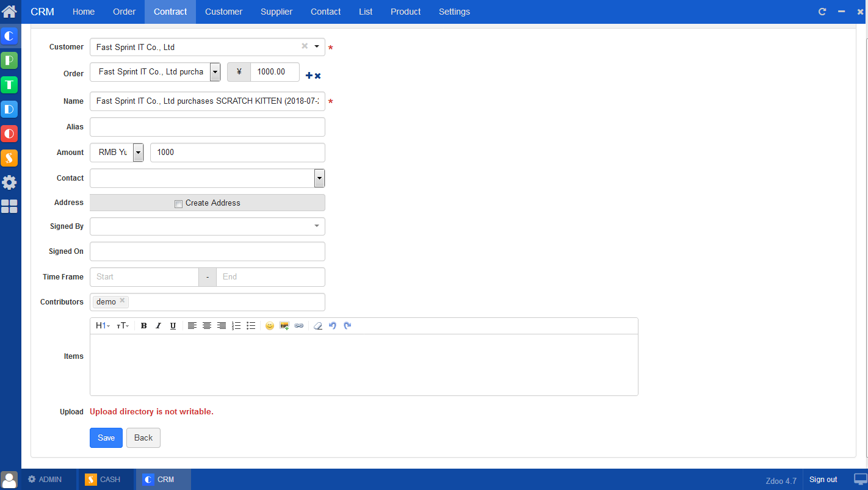Clear formatting with the eraser icon
The image size is (868, 490).
(317, 326)
